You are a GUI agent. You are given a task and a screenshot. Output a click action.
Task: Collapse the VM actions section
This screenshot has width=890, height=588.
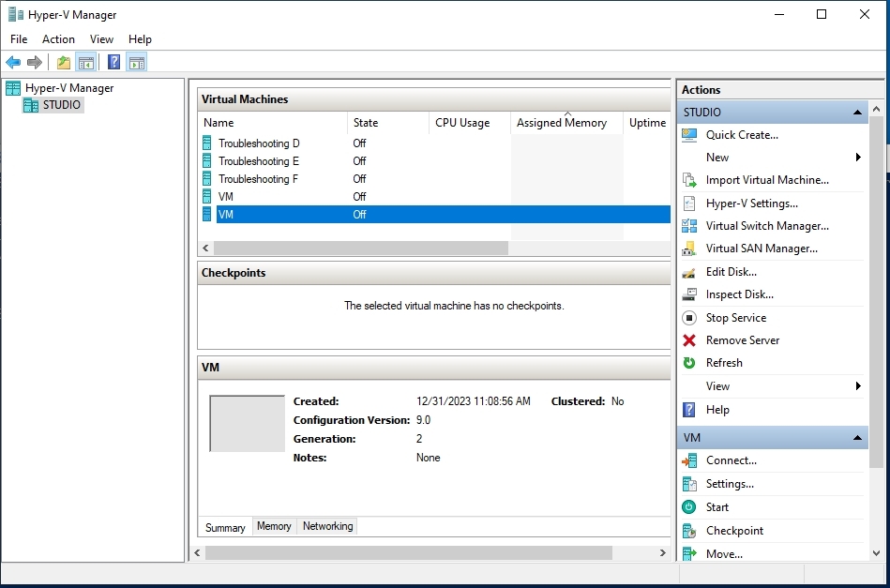click(857, 437)
